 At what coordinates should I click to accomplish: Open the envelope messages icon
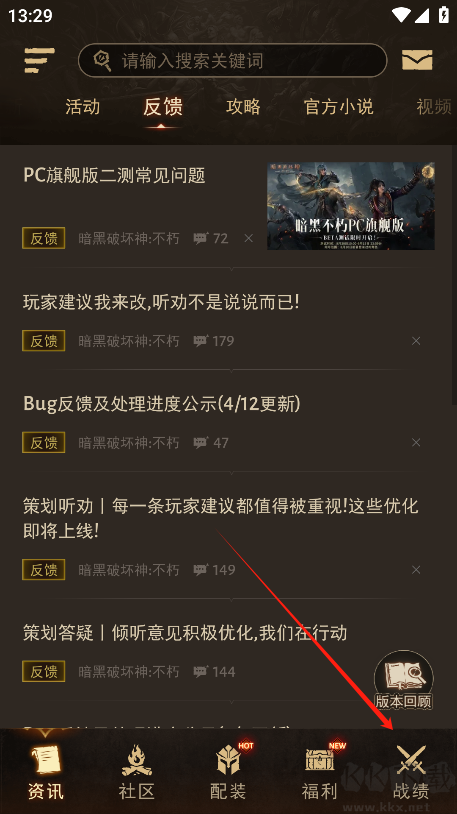coord(417,60)
